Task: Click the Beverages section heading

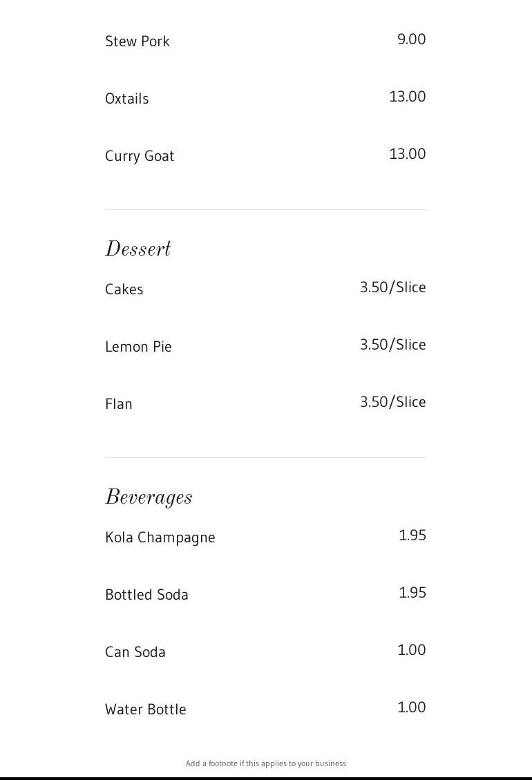Action: [x=149, y=497]
